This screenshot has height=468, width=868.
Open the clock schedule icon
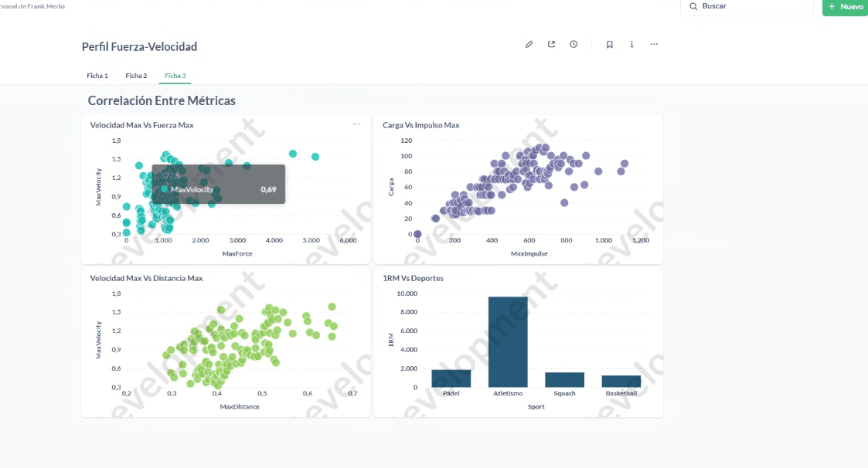[574, 45]
